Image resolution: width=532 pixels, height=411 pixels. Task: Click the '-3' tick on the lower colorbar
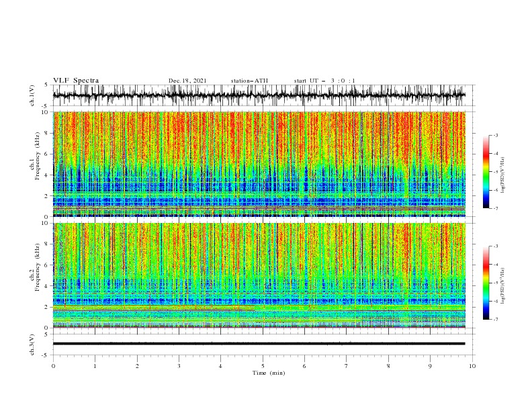tap(496, 246)
